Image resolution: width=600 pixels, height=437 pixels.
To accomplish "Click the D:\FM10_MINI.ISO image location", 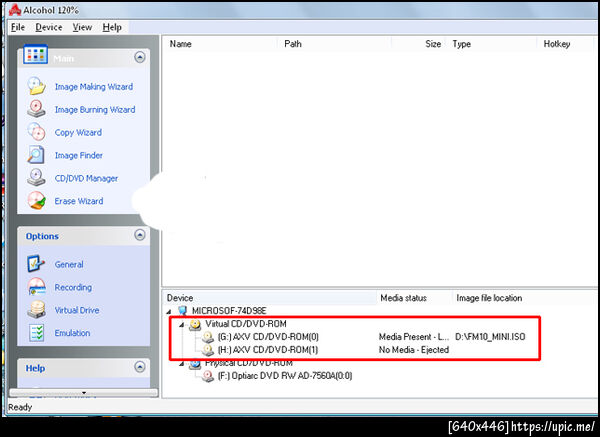I will point(490,337).
